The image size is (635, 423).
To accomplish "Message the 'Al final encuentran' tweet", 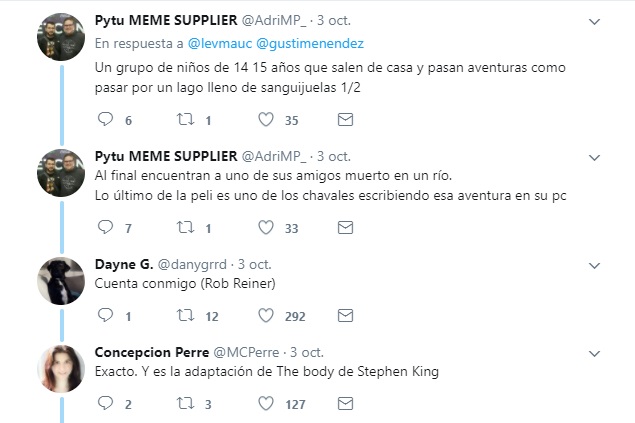I will [345, 228].
